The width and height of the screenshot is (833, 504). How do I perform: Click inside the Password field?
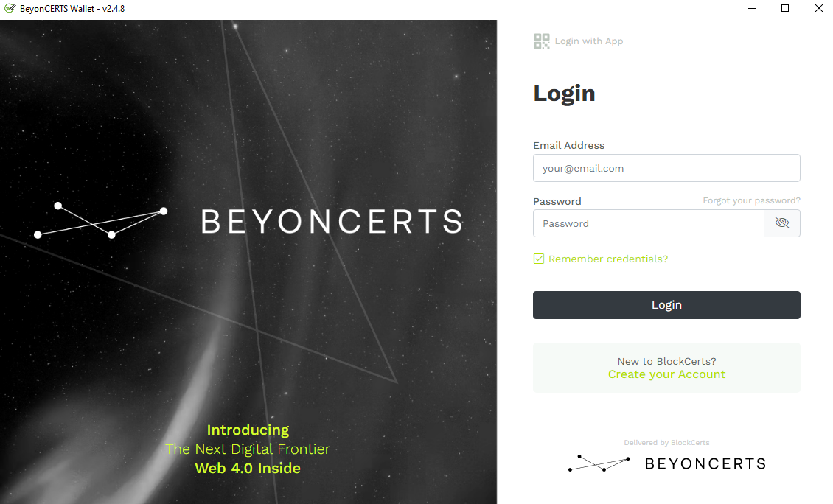coord(649,223)
